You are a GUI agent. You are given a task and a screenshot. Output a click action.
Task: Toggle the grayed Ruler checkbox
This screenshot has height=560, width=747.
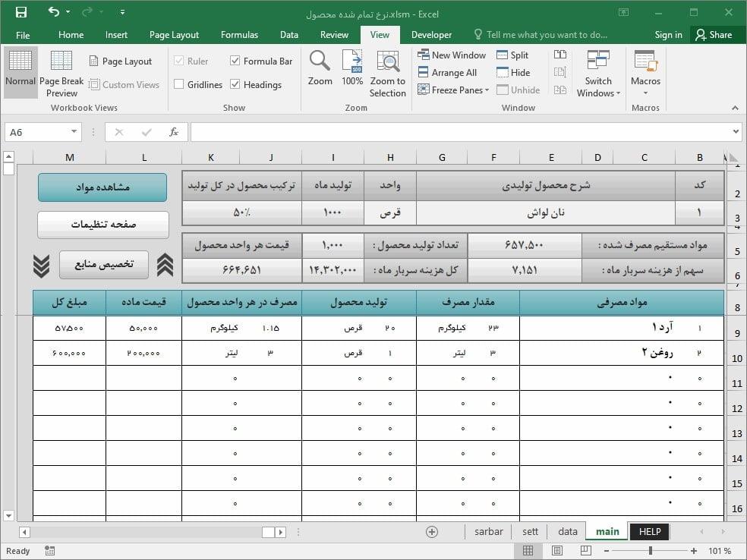178,61
